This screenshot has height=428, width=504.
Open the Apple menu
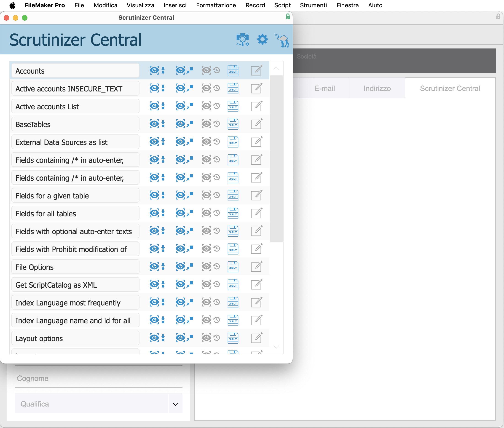[x=12, y=5]
